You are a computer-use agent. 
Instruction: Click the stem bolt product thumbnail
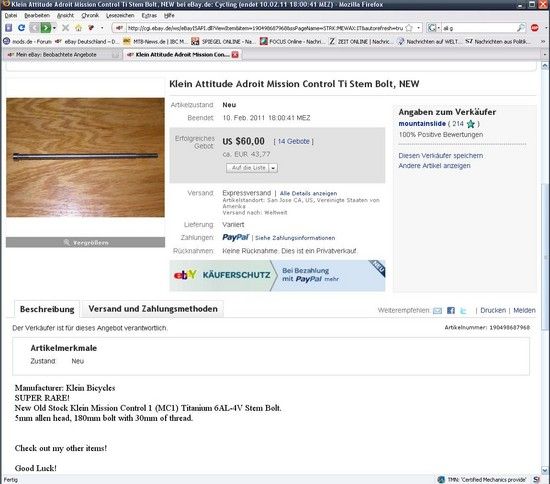pos(85,157)
